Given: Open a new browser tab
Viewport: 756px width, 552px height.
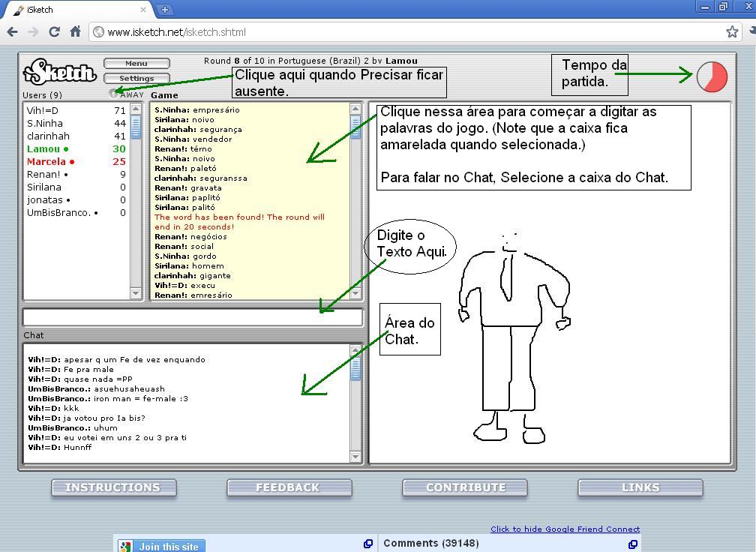Looking at the screenshot, I should click(x=164, y=9).
